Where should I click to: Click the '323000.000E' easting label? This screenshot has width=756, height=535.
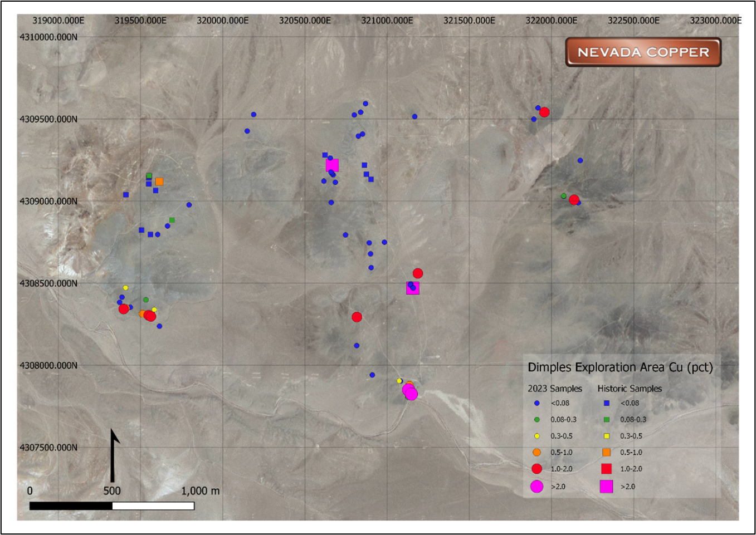point(716,21)
